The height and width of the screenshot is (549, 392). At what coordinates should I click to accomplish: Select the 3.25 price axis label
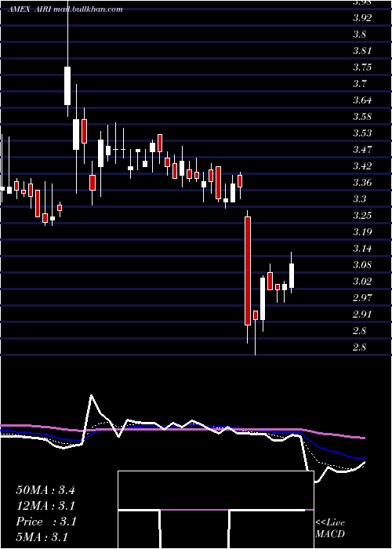(362, 216)
